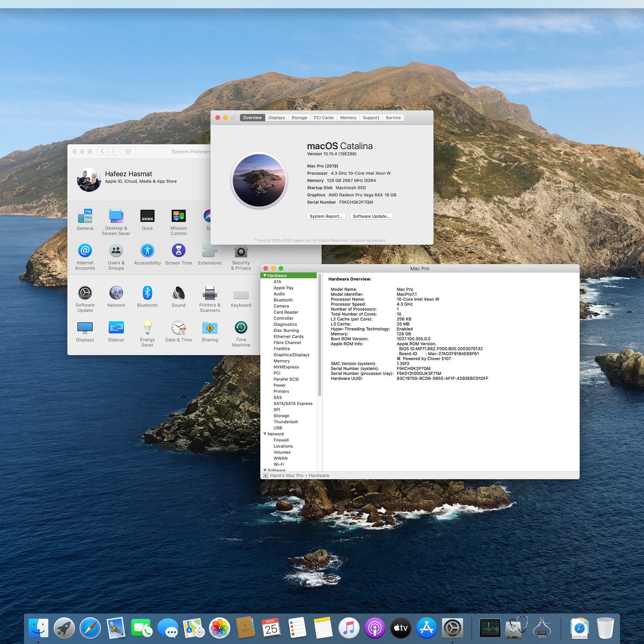Open Photos from the Dock

coord(219,628)
